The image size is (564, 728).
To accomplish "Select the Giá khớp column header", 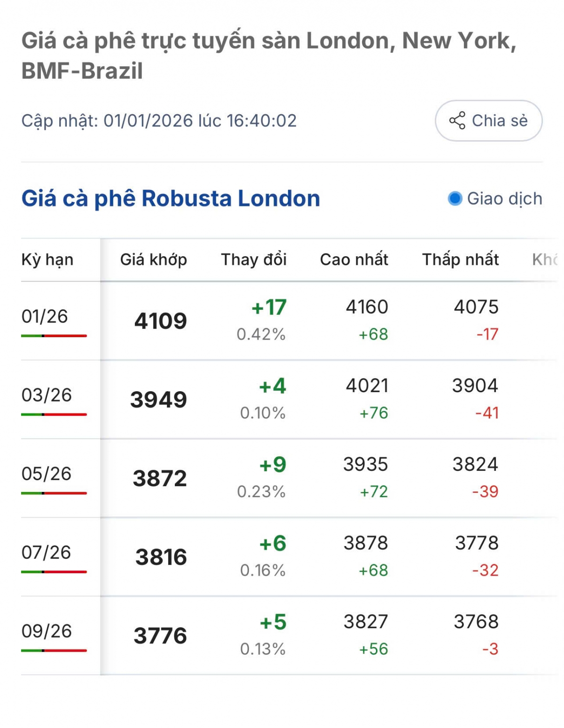I will pyautogui.click(x=154, y=260).
